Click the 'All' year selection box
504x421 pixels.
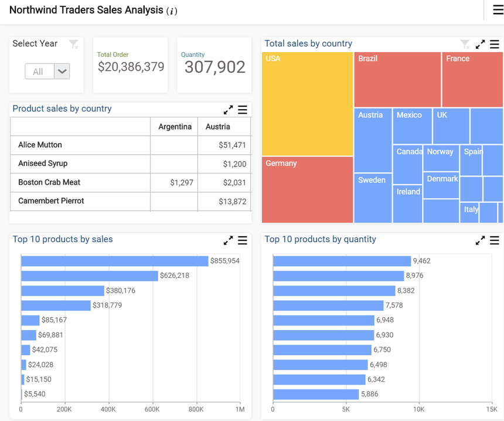point(39,72)
